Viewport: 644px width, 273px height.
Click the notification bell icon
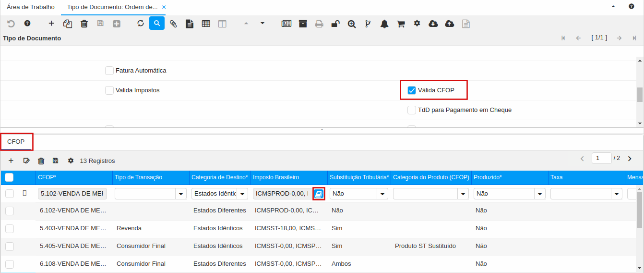click(x=384, y=24)
